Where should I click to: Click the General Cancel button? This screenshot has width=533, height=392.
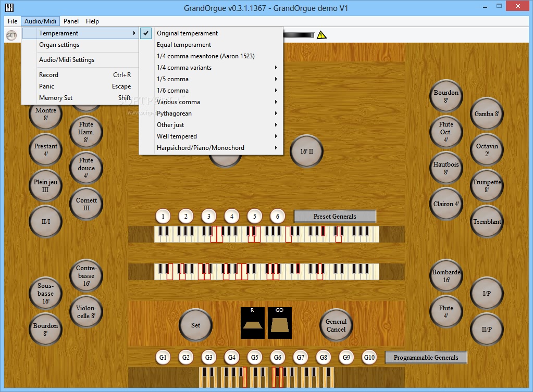coord(336,325)
